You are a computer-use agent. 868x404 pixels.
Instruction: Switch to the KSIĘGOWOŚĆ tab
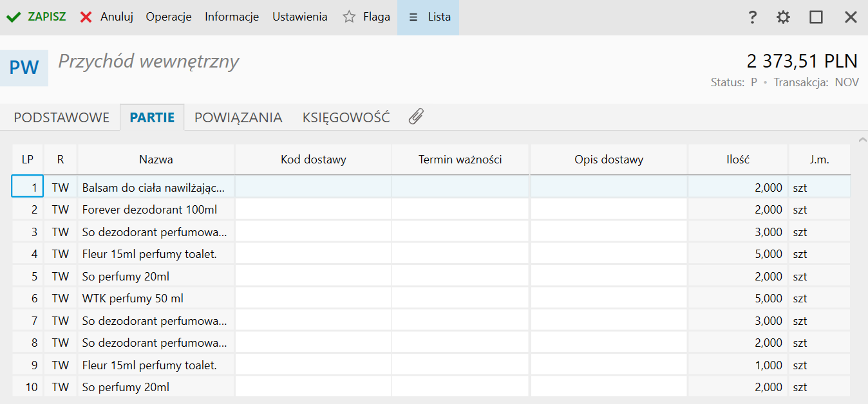(x=346, y=118)
